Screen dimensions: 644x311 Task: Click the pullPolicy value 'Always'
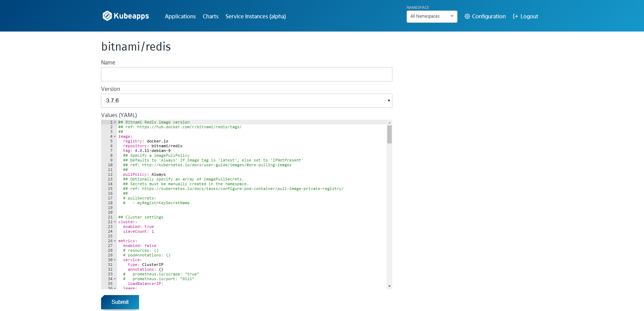point(158,174)
